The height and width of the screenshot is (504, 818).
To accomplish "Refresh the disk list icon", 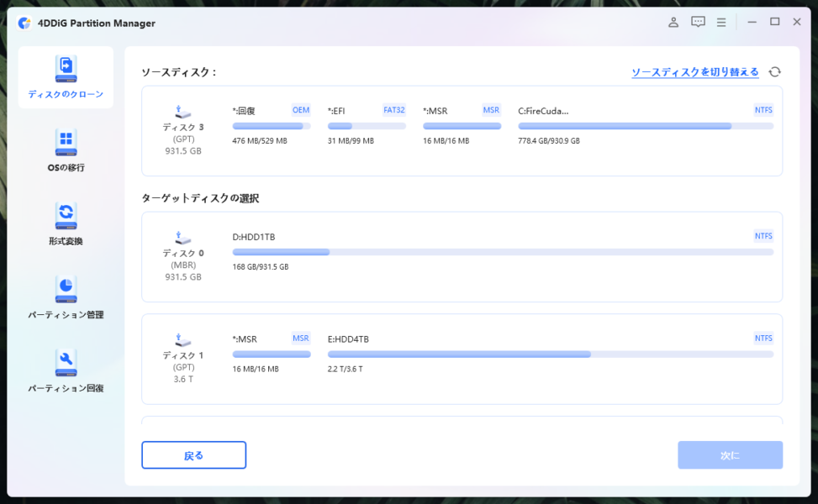I will pyautogui.click(x=774, y=72).
